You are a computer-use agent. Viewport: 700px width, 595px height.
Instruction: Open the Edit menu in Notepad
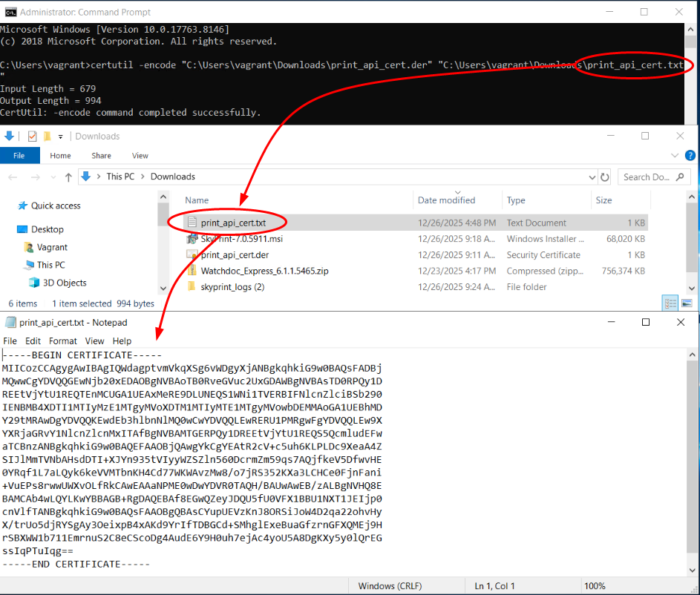coord(33,341)
